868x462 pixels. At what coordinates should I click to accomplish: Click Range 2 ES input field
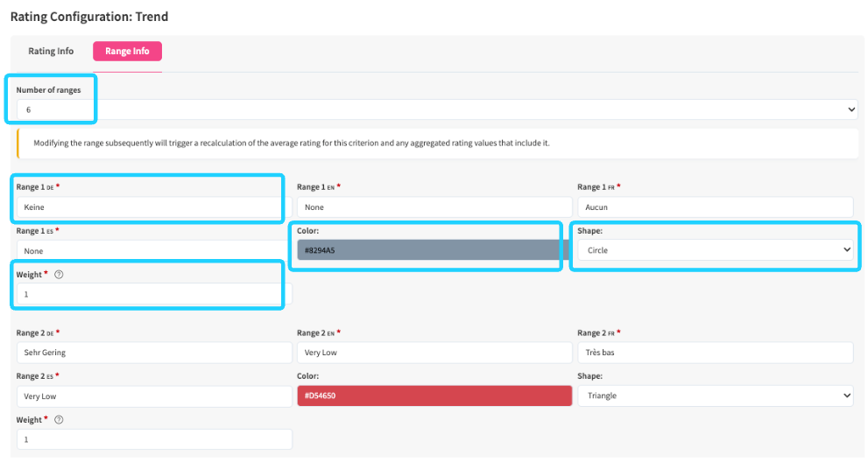[153, 396]
